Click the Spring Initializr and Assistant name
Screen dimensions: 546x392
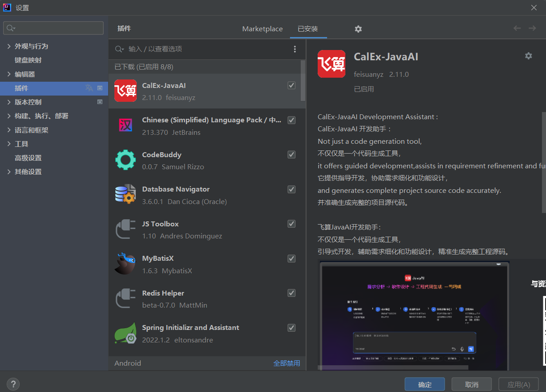tap(190, 327)
